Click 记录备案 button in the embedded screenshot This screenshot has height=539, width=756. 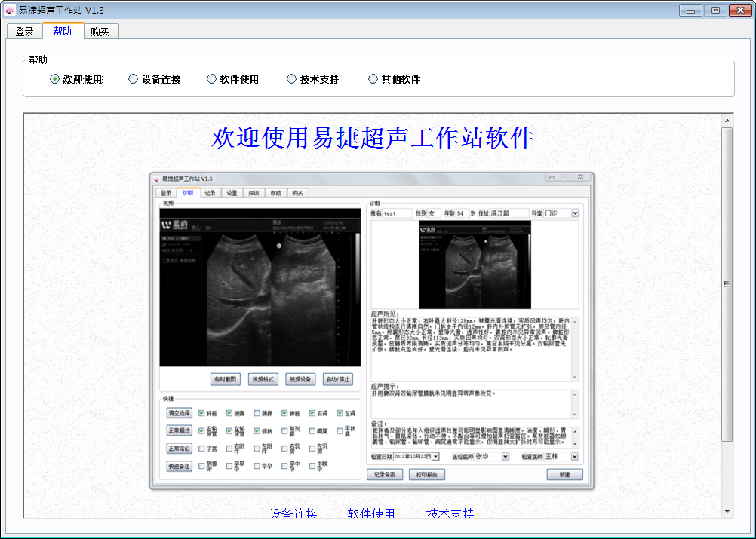pyautogui.click(x=385, y=474)
